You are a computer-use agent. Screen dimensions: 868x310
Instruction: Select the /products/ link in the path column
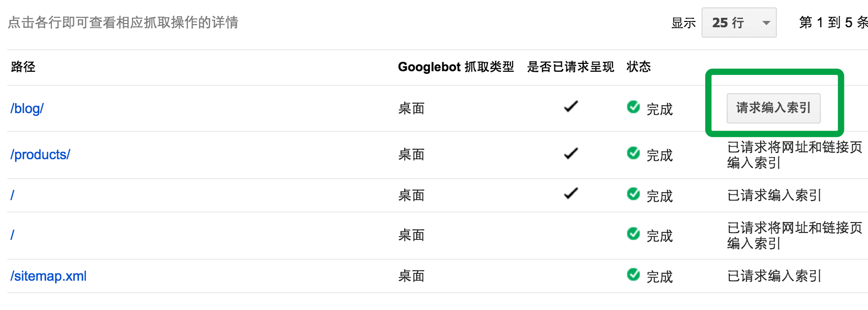coord(40,153)
